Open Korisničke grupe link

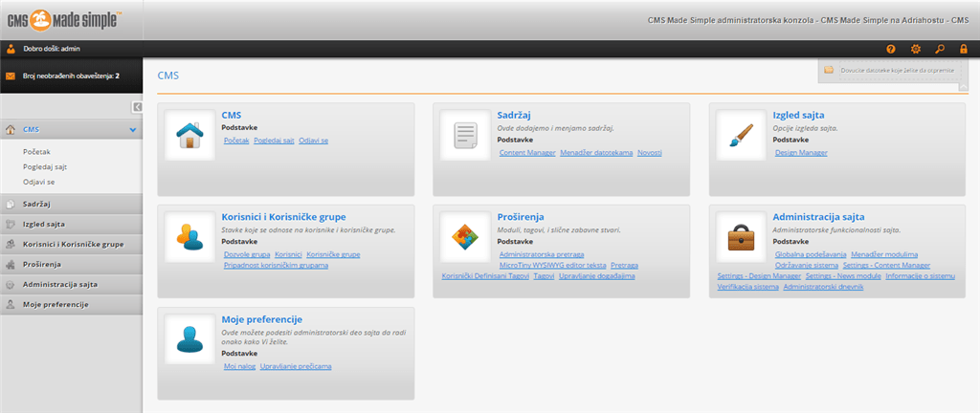[x=333, y=254]
